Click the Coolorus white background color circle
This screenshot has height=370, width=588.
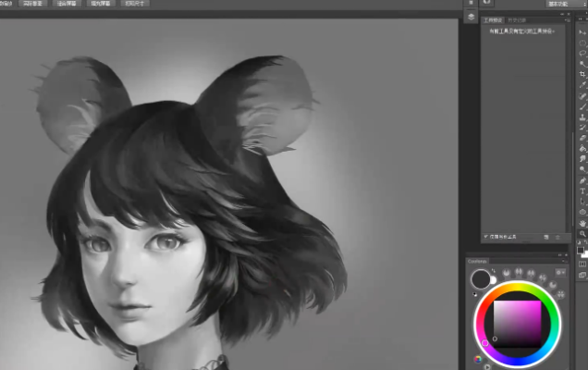493,280
